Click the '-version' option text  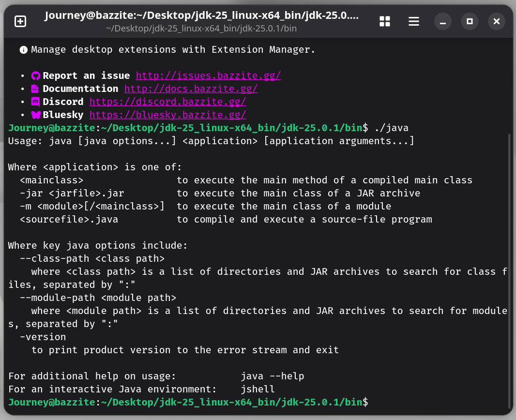point(43,337)
